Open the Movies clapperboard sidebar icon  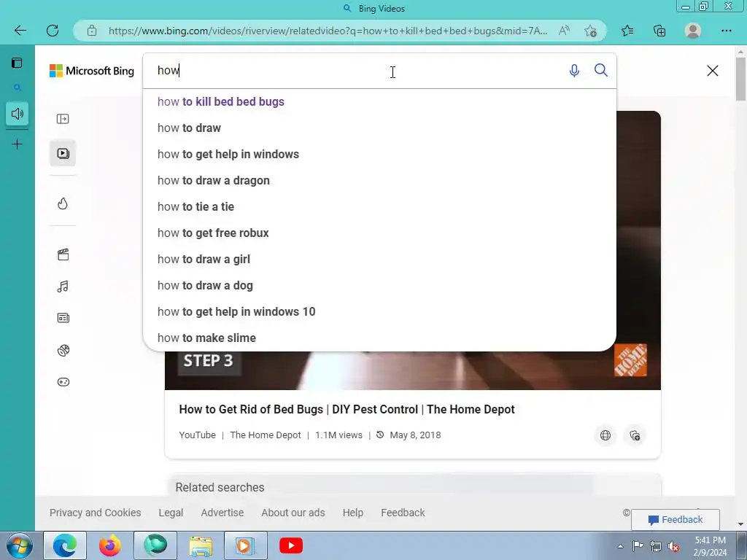pos(63,254)
